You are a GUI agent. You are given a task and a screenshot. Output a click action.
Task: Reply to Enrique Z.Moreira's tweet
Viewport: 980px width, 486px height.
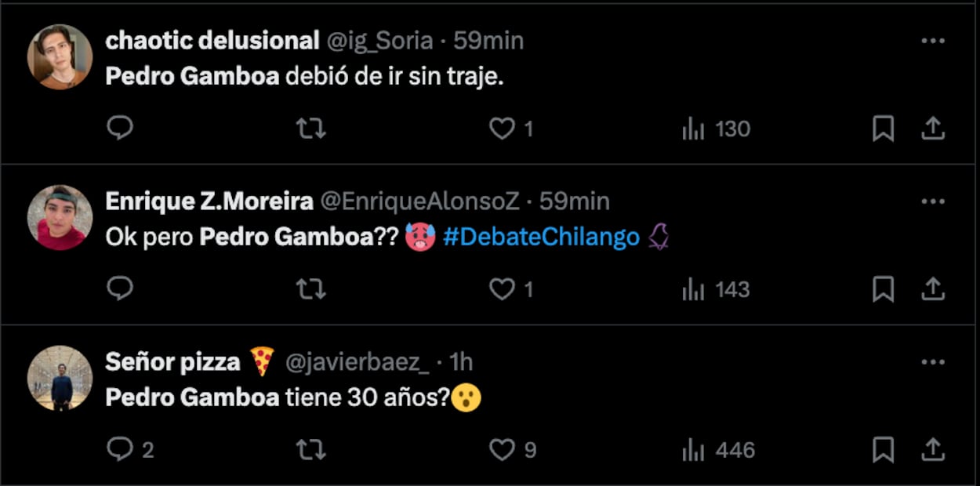click(120, 289)
